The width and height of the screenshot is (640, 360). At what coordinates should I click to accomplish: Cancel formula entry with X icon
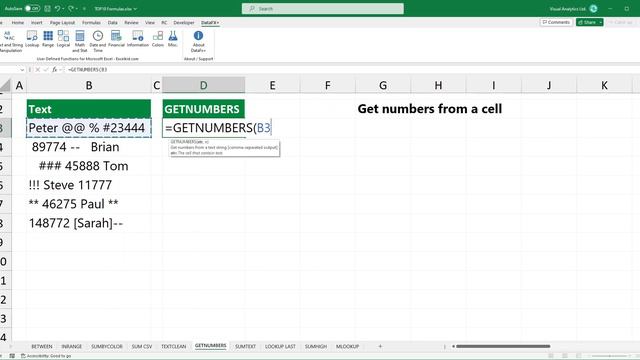click(38, 70)
